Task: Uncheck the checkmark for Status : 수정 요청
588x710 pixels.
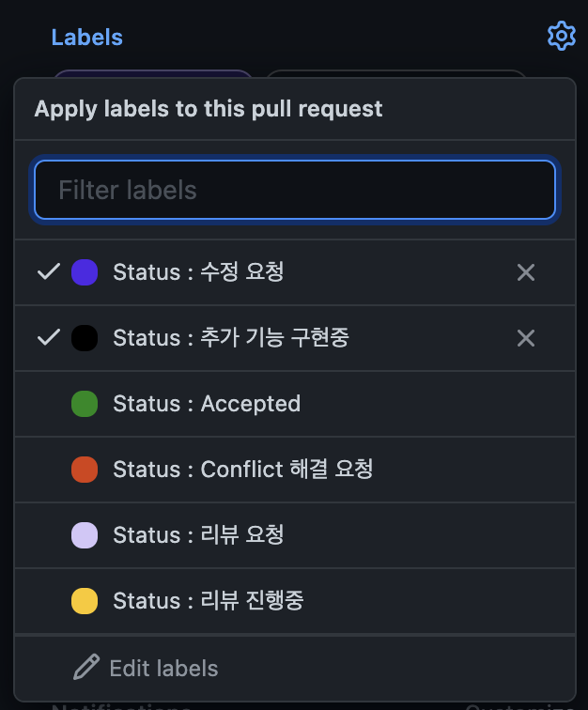Action: click(49, 271)
